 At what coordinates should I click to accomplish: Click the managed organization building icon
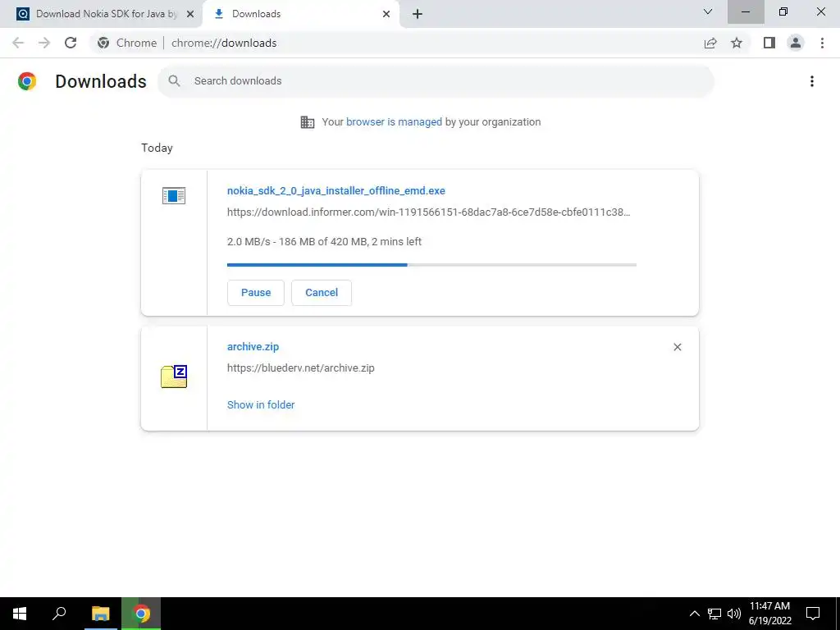(308, 122)
